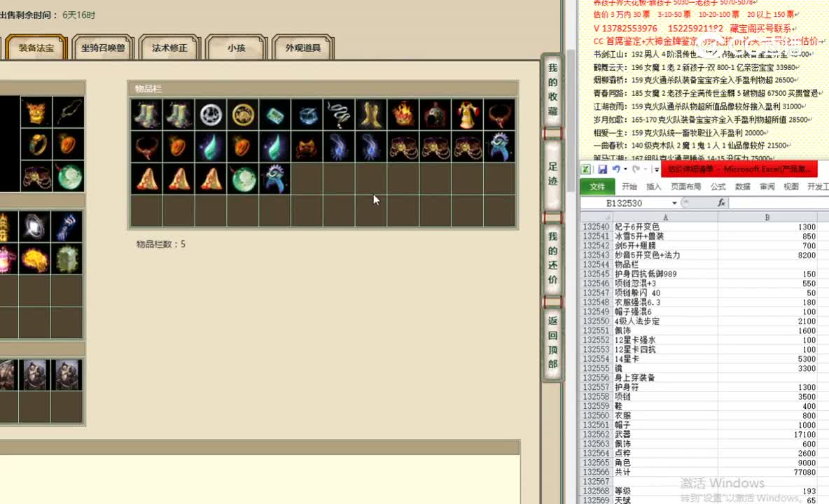Select cell with value 77080

click(767, 472)
